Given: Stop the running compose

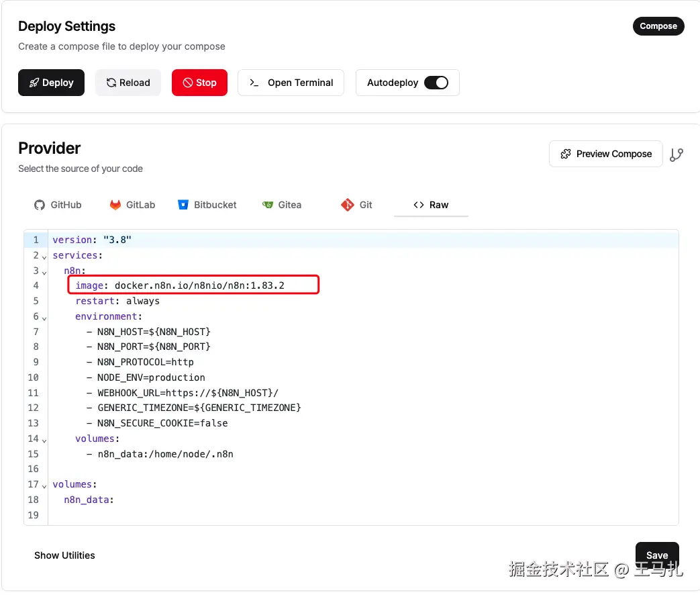Looking at the screenshot, I should point(199,83).
